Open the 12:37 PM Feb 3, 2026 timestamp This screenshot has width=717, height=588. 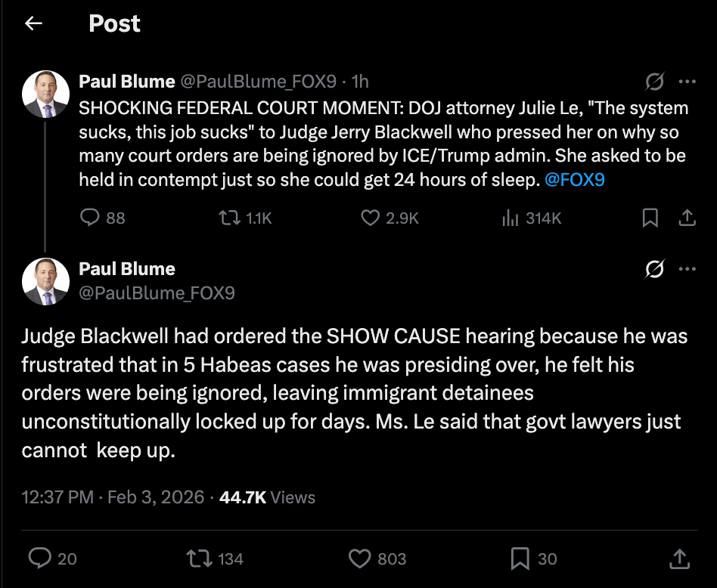(x=113, y=497)
